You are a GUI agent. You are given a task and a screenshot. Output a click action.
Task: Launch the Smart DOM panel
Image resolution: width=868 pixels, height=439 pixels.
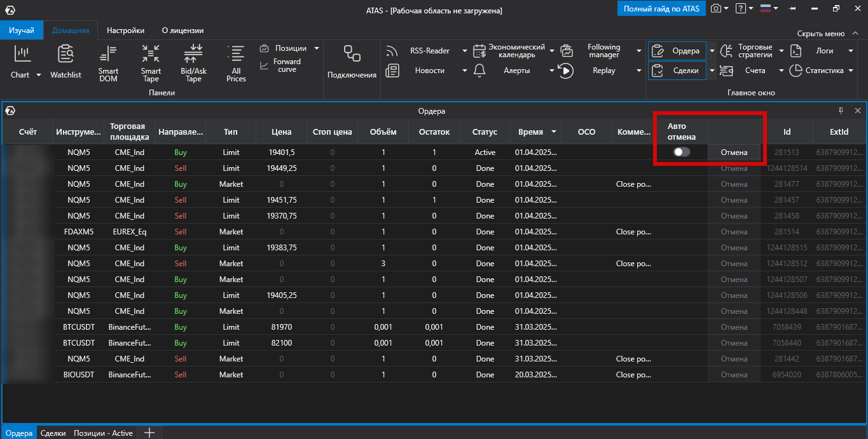coord(109,63)
